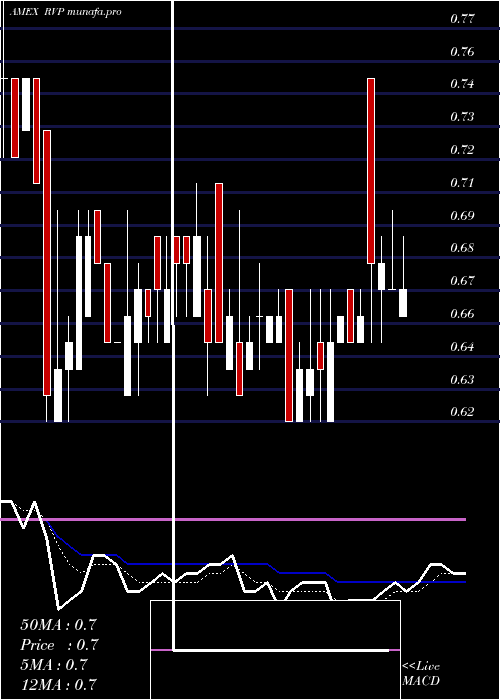Select the 0.76 price axis label
Screen dimensions: 500x700
click(x=462, y=52)
